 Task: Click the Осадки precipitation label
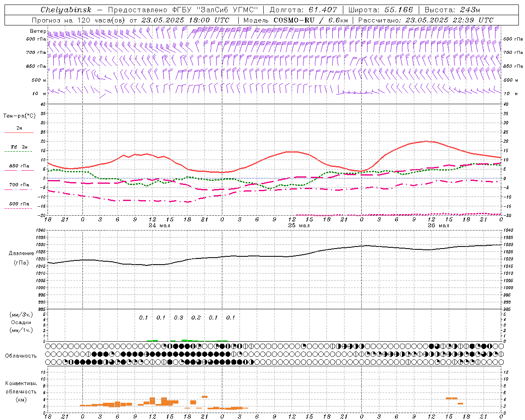pos(21,322)
